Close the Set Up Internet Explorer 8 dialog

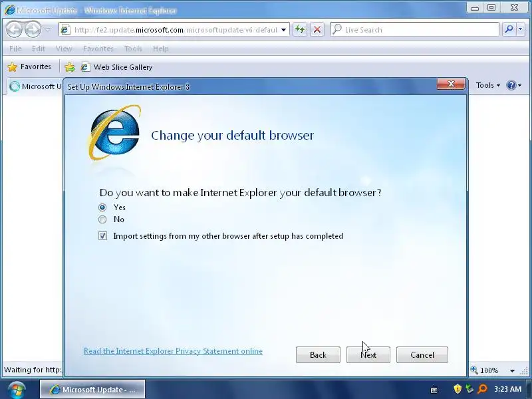tap(451, 84)
